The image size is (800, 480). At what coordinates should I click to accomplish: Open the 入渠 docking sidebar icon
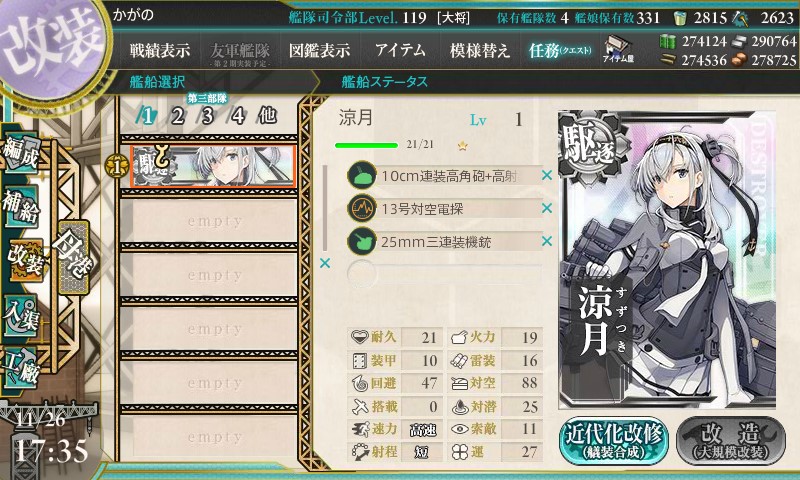point(21,316)
